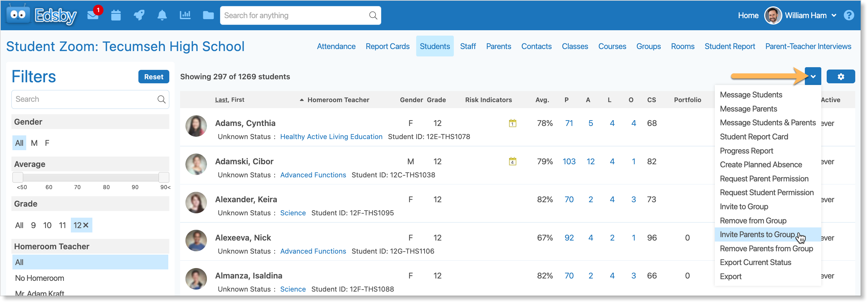The height and width of the screenshot is (303, 868).
Task: Open Science link for Alexander, Keira
Action: pos(293,213)
